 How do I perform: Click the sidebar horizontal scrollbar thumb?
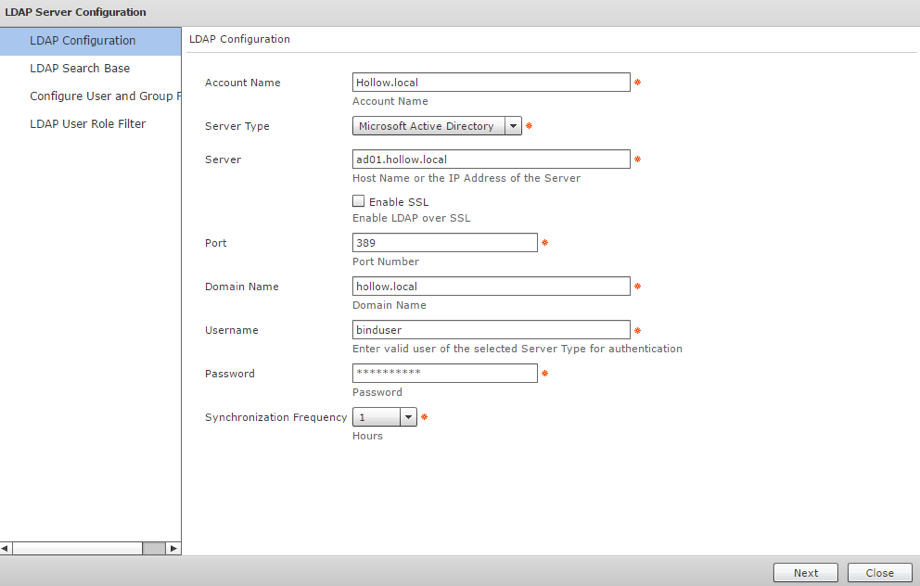coord(153,548)
